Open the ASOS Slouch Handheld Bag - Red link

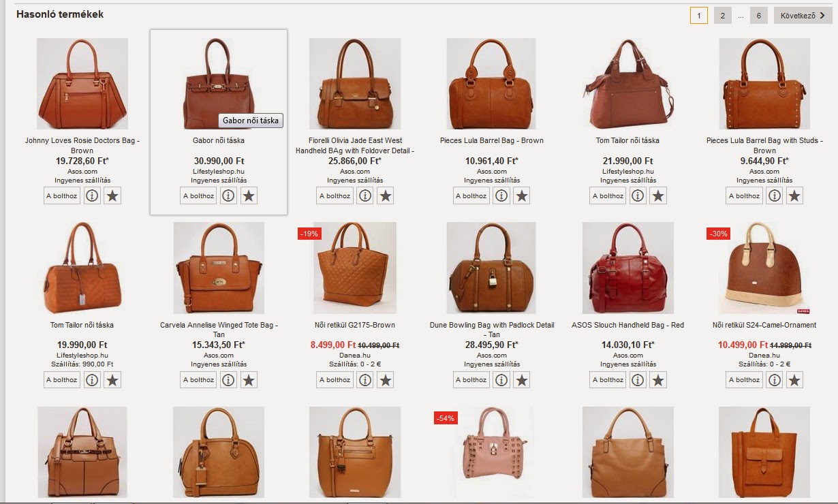(x=627, y=326)
